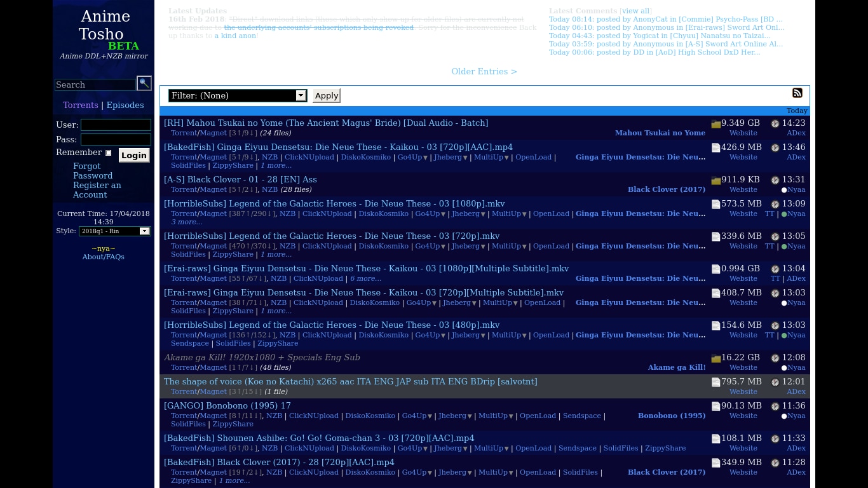Apply the selected filter
868x488 pixels.
327,96
